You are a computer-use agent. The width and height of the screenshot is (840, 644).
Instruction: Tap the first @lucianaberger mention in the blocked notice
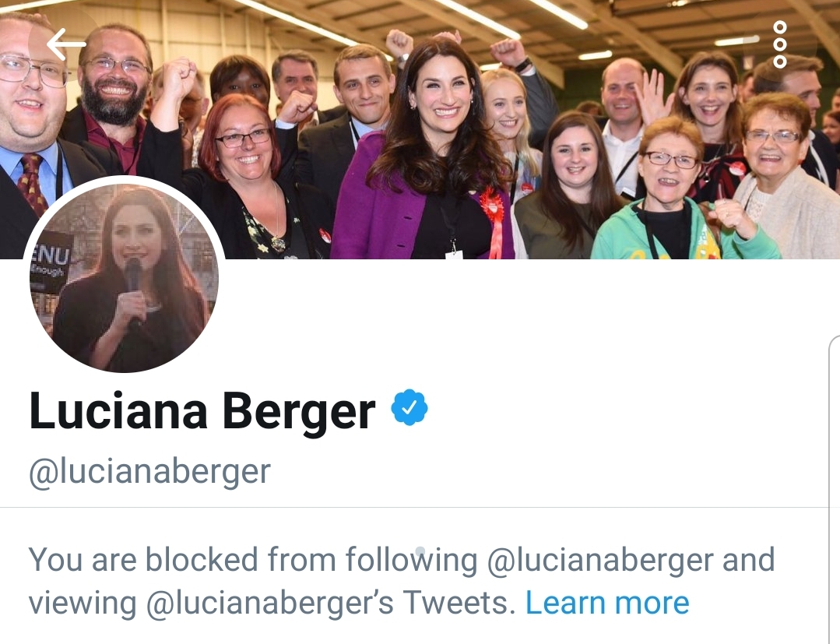click(600, 561)
